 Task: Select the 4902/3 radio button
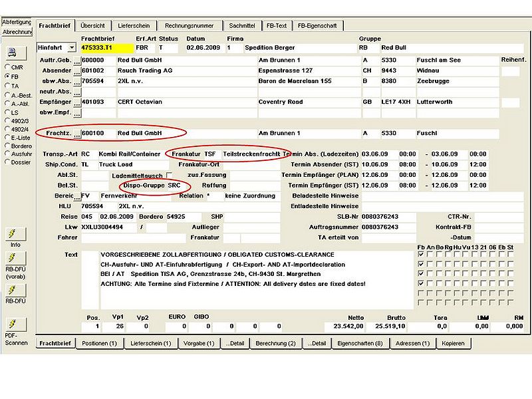click(x=7, y=120)
